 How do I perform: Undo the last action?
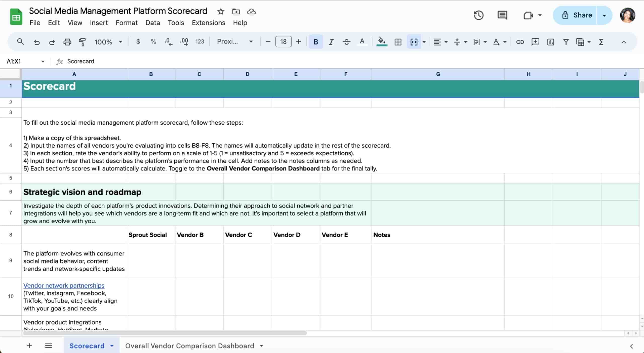click(x=37, y=42)
